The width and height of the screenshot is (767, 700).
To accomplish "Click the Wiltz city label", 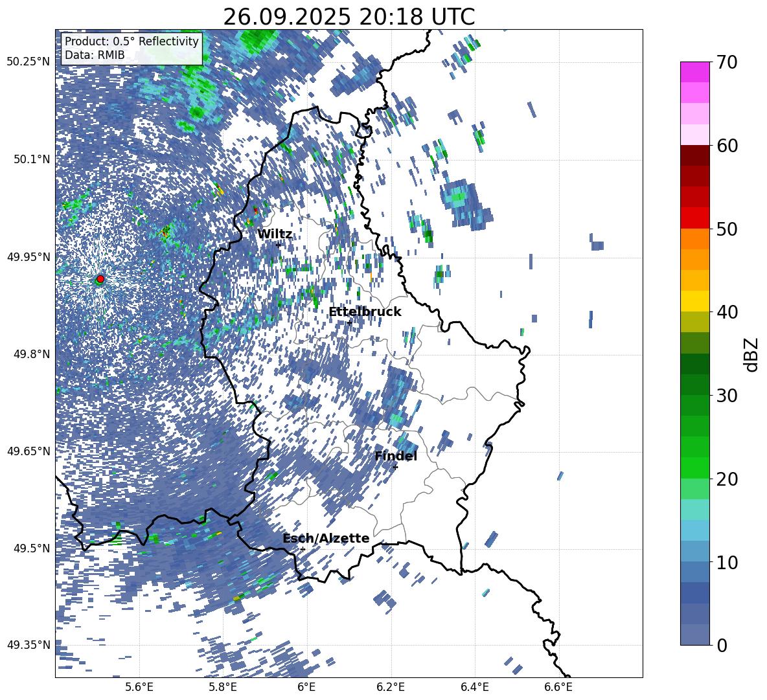I will click(275, 234).
